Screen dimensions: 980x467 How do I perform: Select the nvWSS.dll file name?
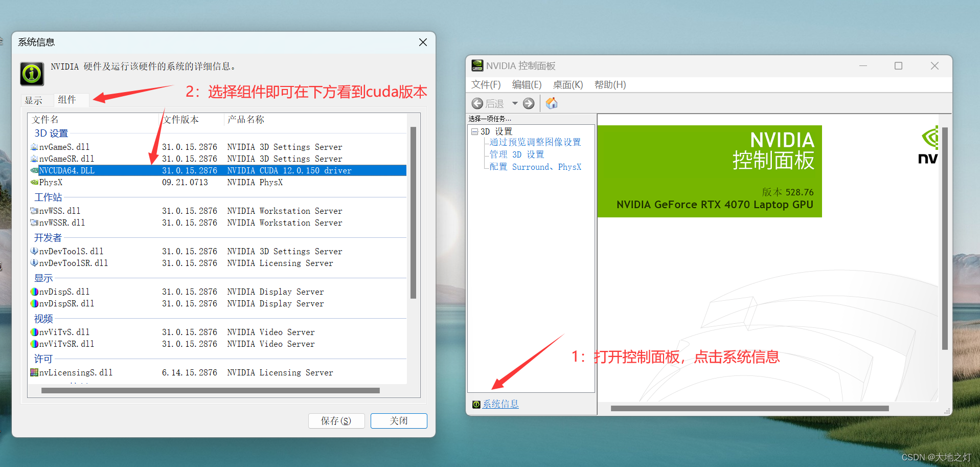coord(60,211)
